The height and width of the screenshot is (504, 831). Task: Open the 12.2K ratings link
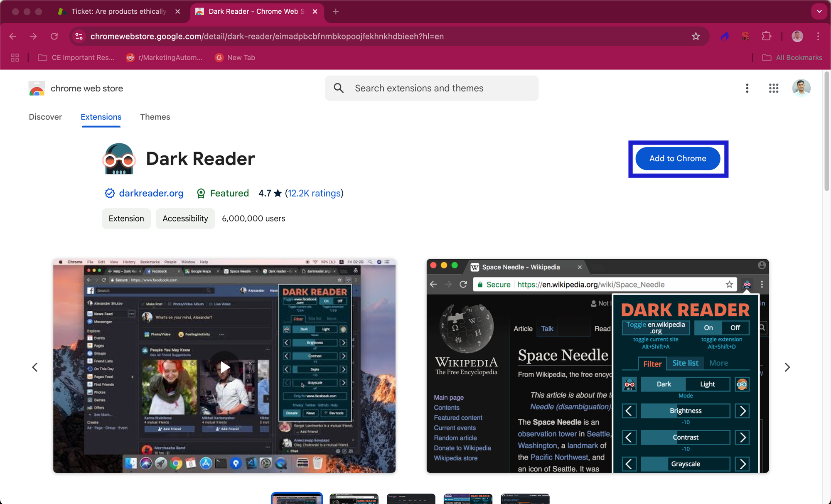[x=314, y=193]
